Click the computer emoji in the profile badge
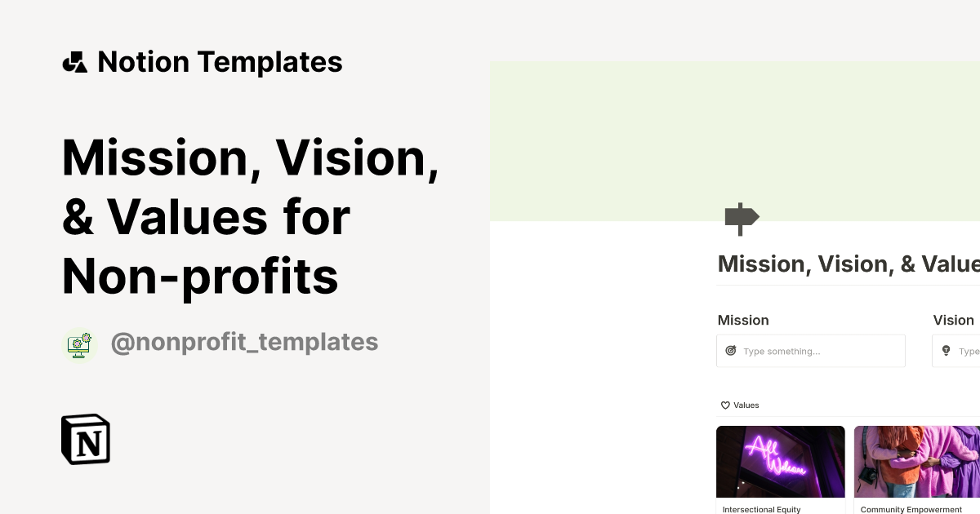Viewport: 980px width, 514px height. click(79, 344)
